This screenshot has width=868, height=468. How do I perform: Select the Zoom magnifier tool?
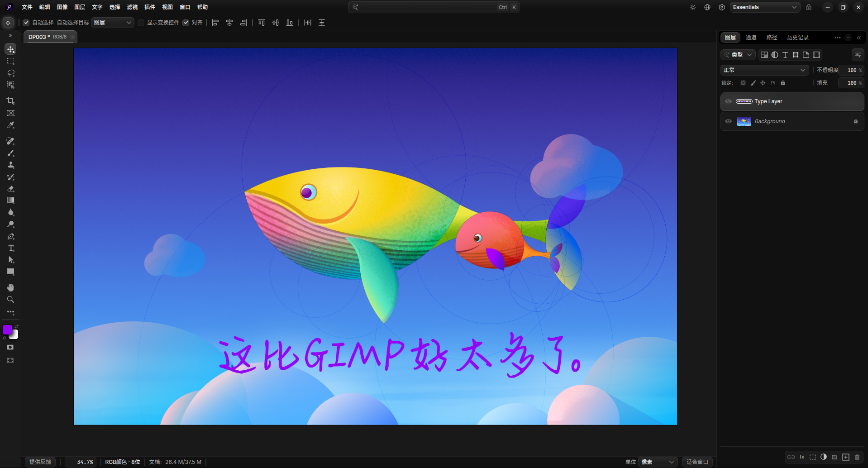point(10,300)
